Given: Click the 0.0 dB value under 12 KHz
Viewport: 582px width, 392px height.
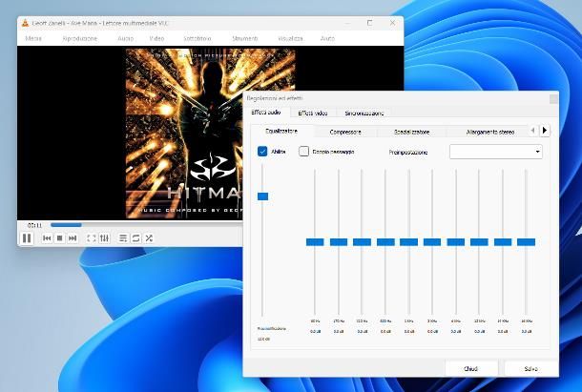Looking at the screenshot, I should point(479,331).
